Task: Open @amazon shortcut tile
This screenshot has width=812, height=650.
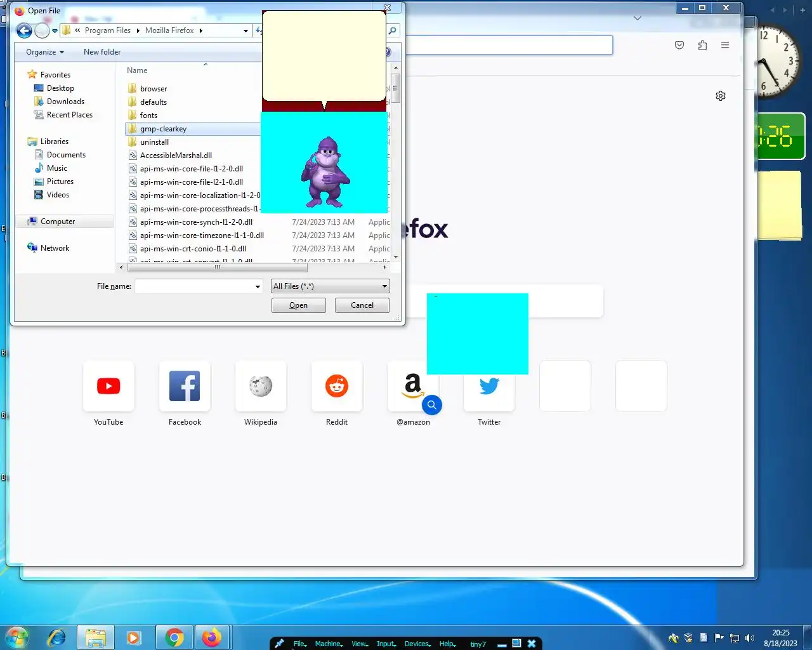Action: [413, 386]
